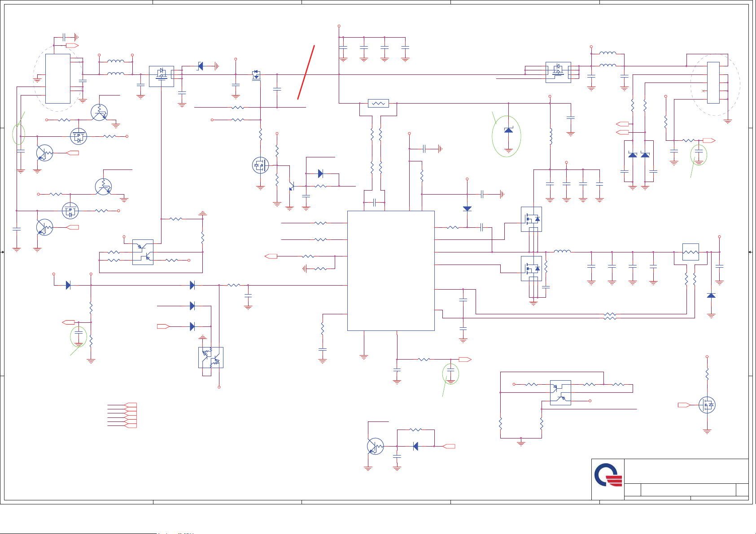Click output inductor after the power MOSFETs
This screenshot has height=534, width=756.
click(x=563, y=252)
